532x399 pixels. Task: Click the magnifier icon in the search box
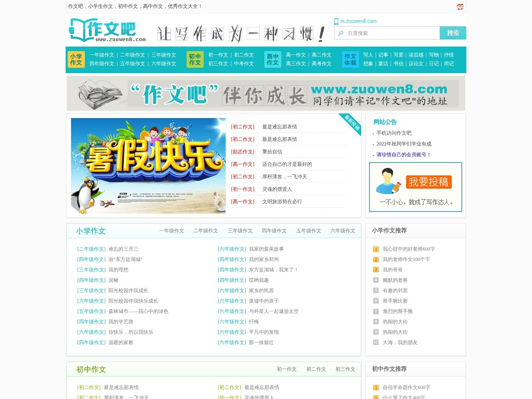tap(340, 33)
